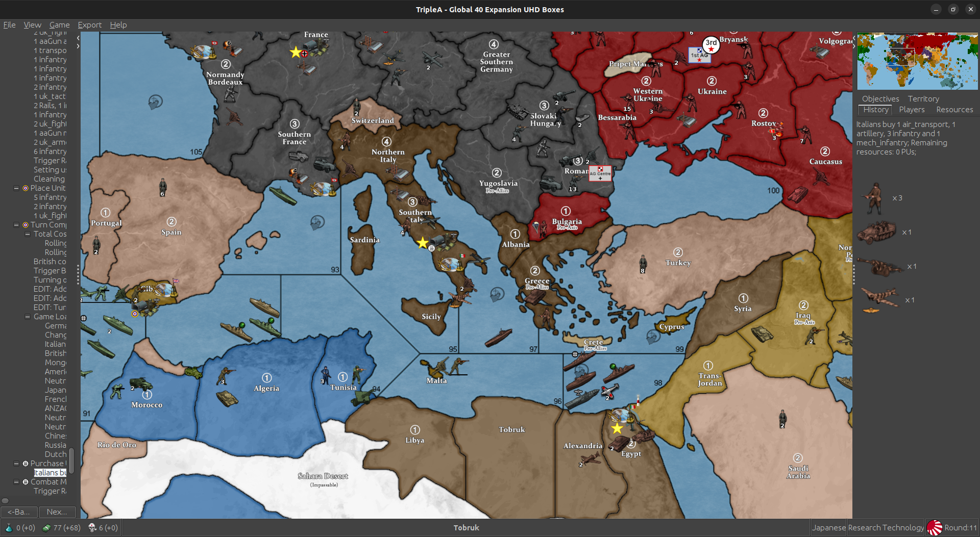The image size is (980, 537).
Task: Collapse the Total Cos tree node
Action: click(28, 234)
